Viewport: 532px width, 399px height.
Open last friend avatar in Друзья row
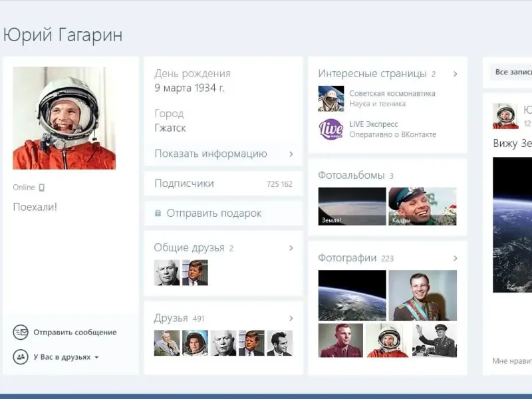click(x=279, y=343)
